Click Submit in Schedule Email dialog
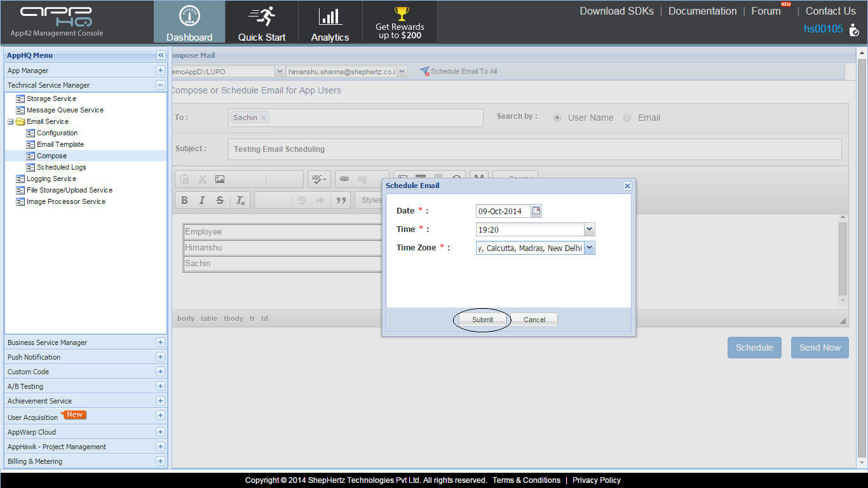This screenshot has width=868, height=488. tap(482, 320)
